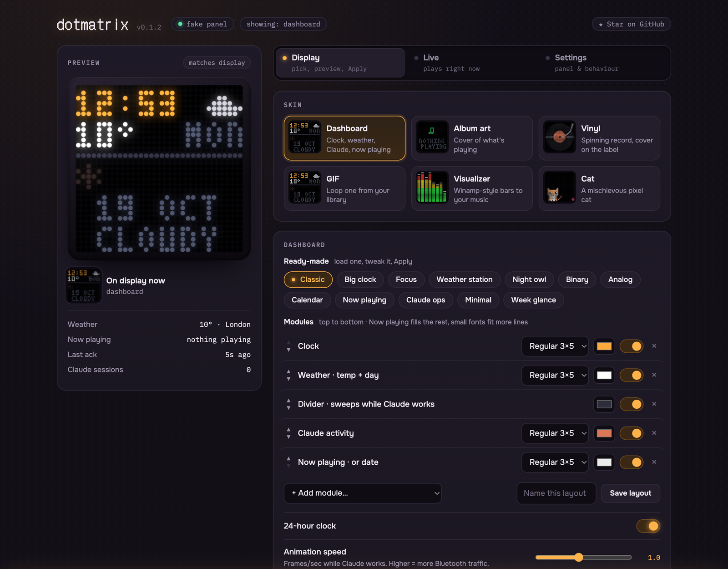This screenshot has height=569, width=728.
Task: Reorder the Divider module arrows
Action: (288, 404)
